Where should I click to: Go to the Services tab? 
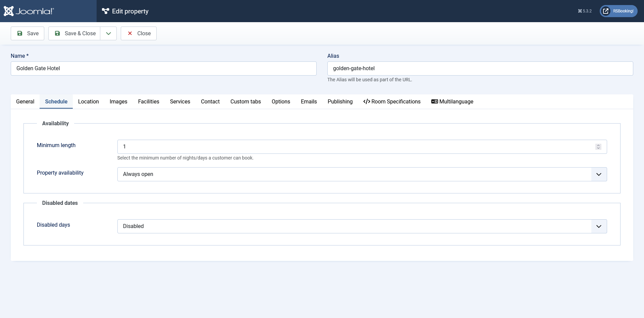point(180,101)
